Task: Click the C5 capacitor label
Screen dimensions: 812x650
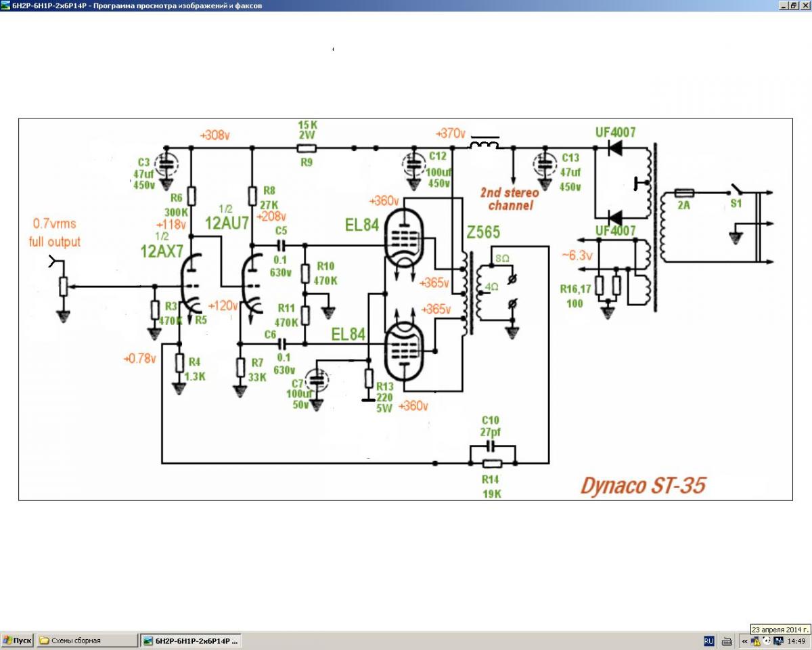Action: 282,231
